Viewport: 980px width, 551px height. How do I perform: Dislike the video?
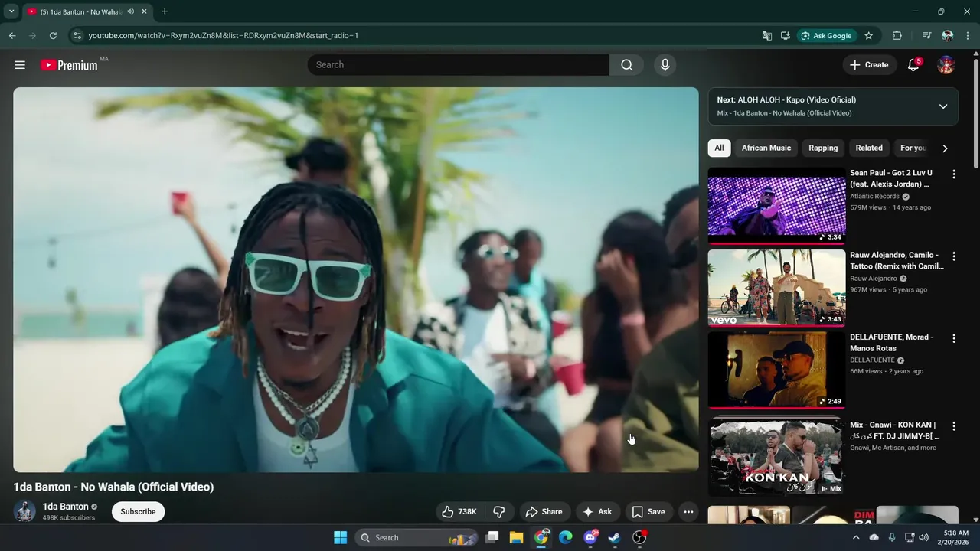498,512
